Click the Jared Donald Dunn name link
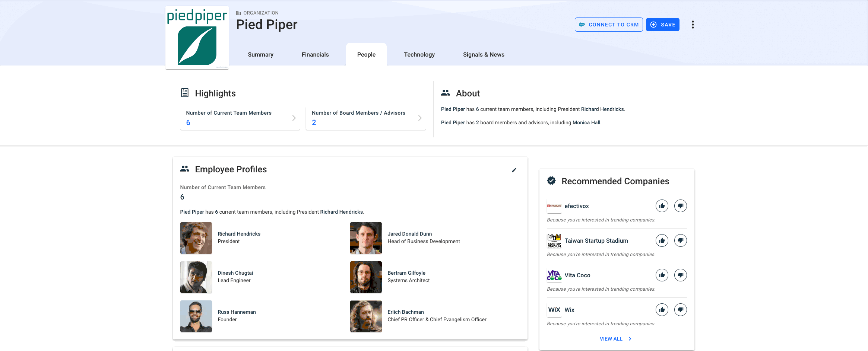Image resolution: width=868 pixels, height=351 pixels. [x=409, y=234]
